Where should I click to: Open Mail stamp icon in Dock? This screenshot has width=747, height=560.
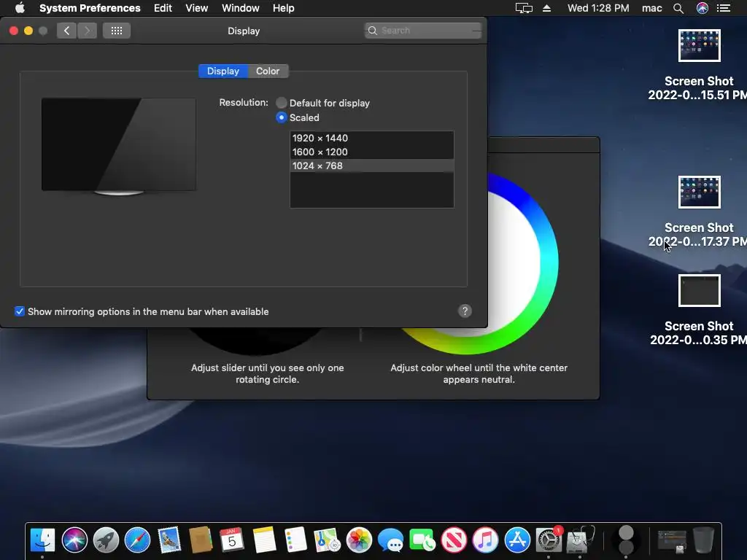(169, 540)
